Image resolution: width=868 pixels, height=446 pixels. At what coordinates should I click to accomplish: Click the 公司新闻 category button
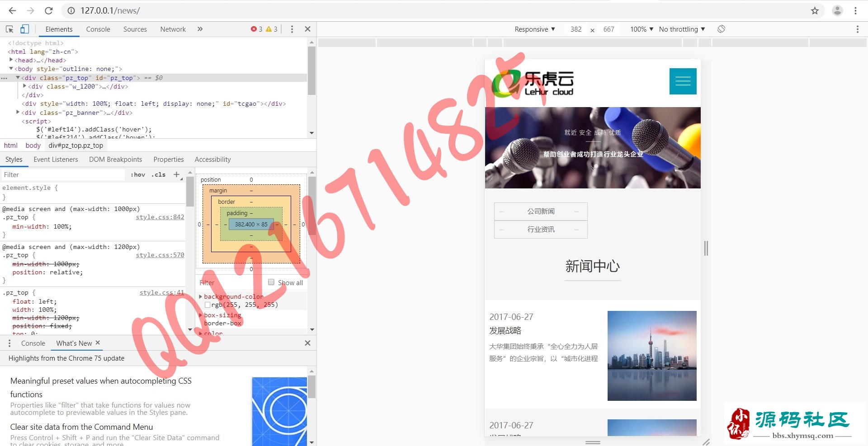[x=541, y=211]
